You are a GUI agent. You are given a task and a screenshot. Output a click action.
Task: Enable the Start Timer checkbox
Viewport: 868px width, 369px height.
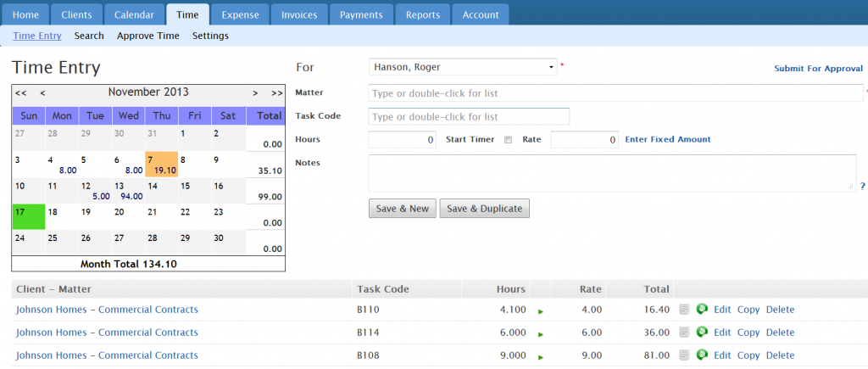pyautogui.click(x=509, y=140)
